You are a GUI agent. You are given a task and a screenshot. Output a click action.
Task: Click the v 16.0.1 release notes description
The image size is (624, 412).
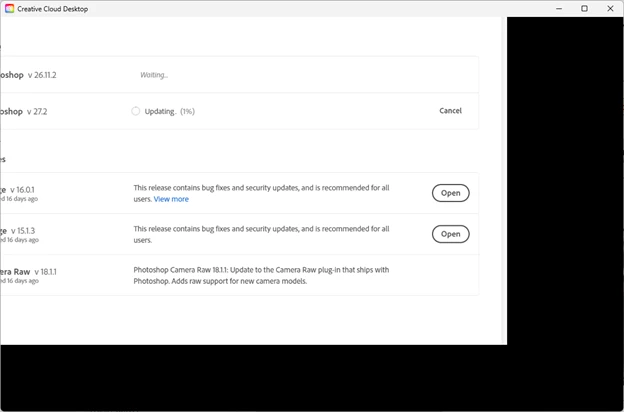261,193
